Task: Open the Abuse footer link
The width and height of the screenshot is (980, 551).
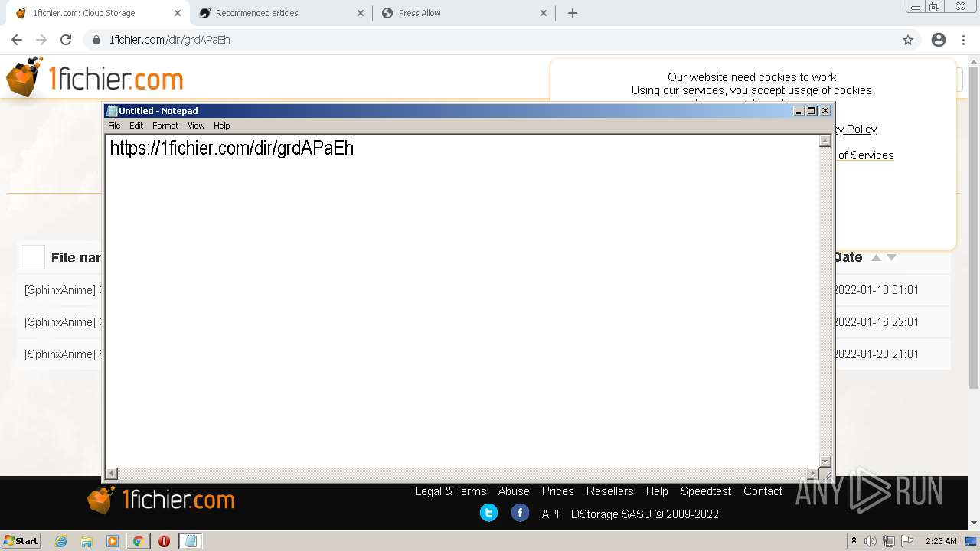Action: pyautogui.click(x=514, y=491)
